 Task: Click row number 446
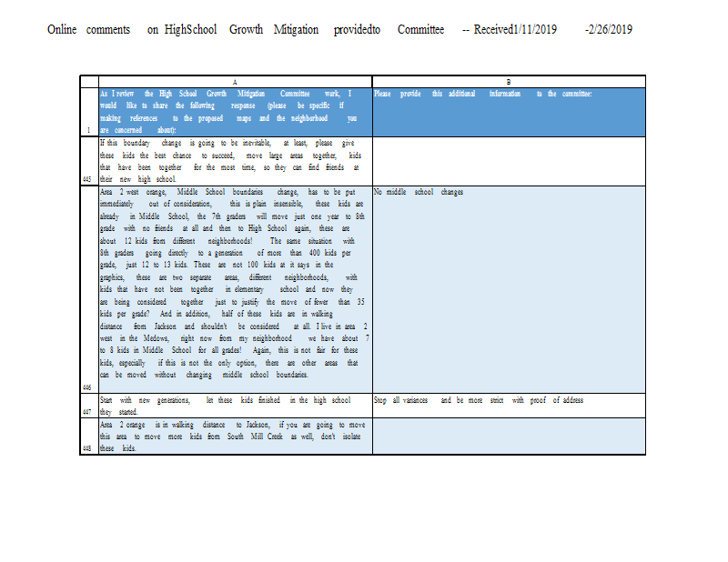pos(89,289)
